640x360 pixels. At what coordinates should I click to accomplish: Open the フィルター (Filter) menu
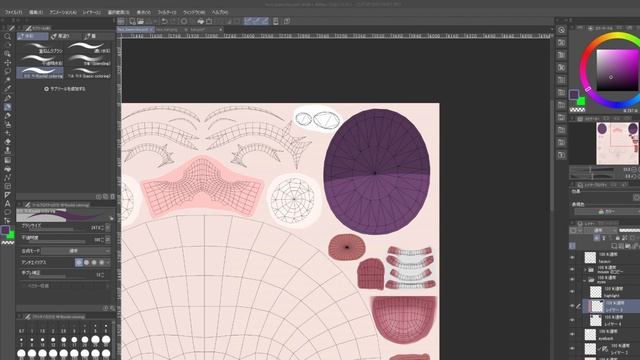coord(167,12)
